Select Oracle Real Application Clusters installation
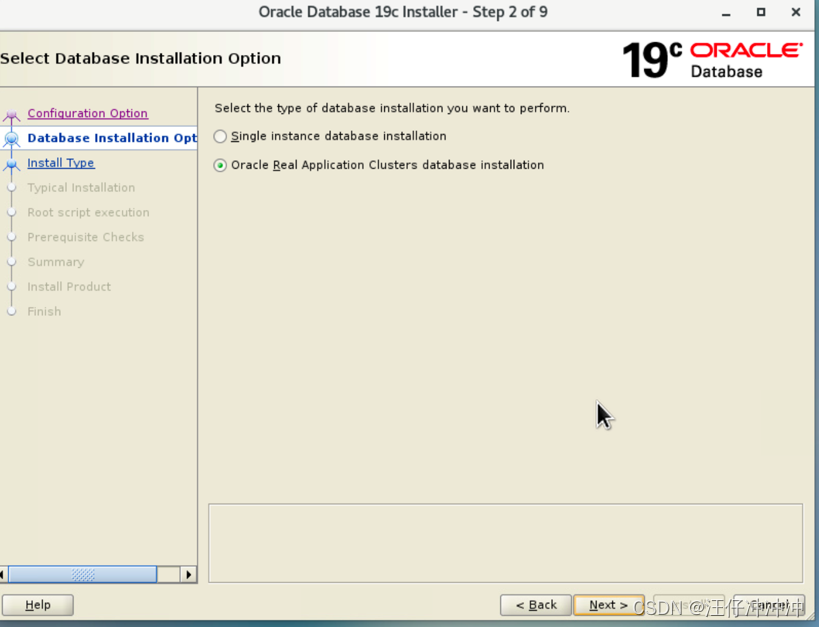Viewport: 819px width, 627px height. 220,164
